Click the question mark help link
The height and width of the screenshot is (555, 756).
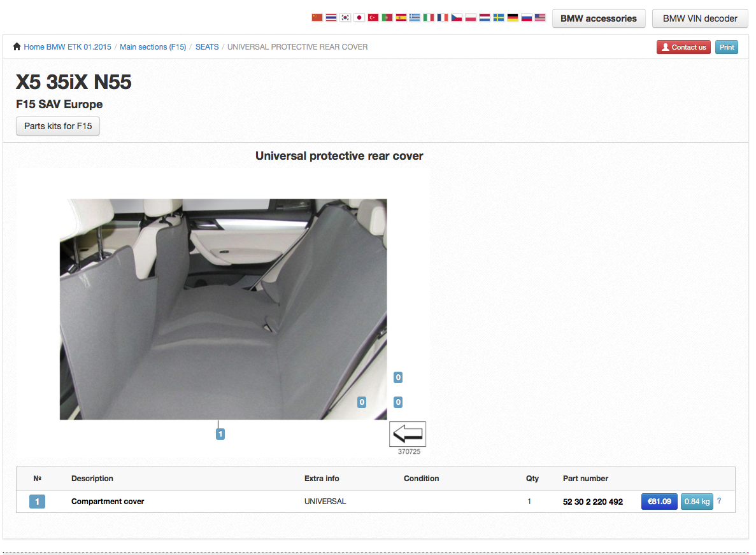[718, 501]
